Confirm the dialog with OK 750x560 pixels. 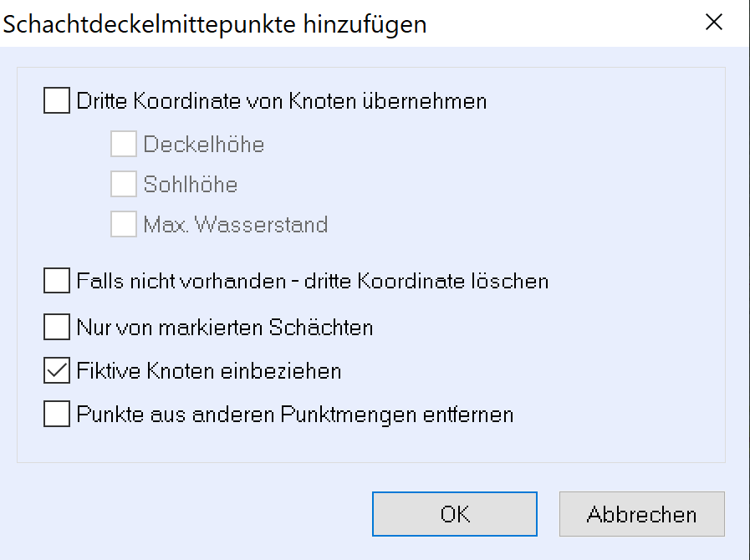click(455, 514)
